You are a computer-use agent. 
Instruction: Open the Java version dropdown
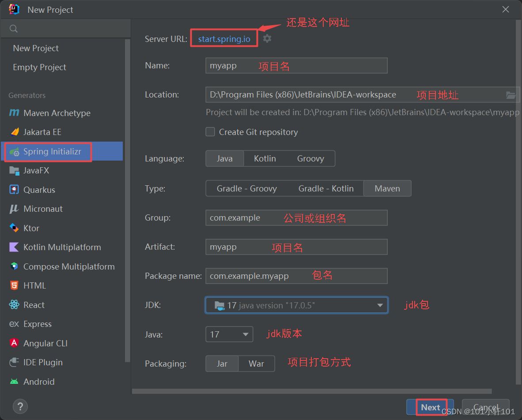(229, 334)
